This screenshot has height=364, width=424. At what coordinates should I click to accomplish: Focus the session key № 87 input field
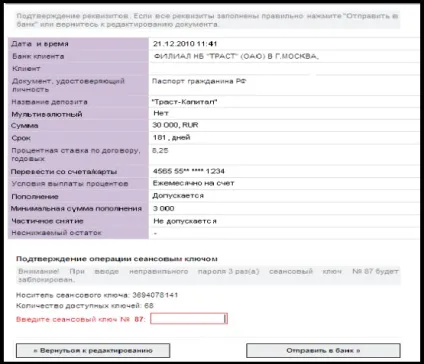(189, 319)
